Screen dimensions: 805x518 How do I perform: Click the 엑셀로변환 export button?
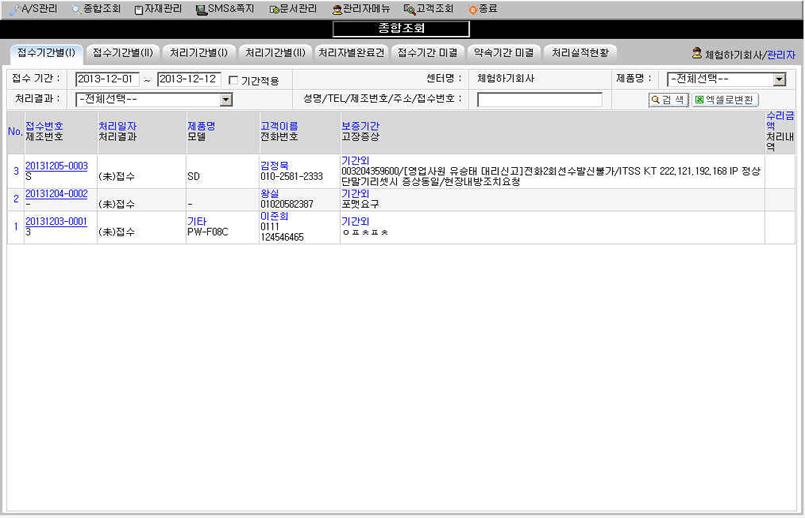[x=726, y=100]
